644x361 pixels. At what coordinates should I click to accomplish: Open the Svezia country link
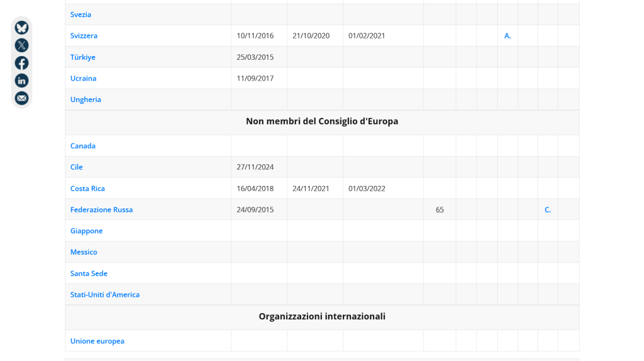(81, 14)
